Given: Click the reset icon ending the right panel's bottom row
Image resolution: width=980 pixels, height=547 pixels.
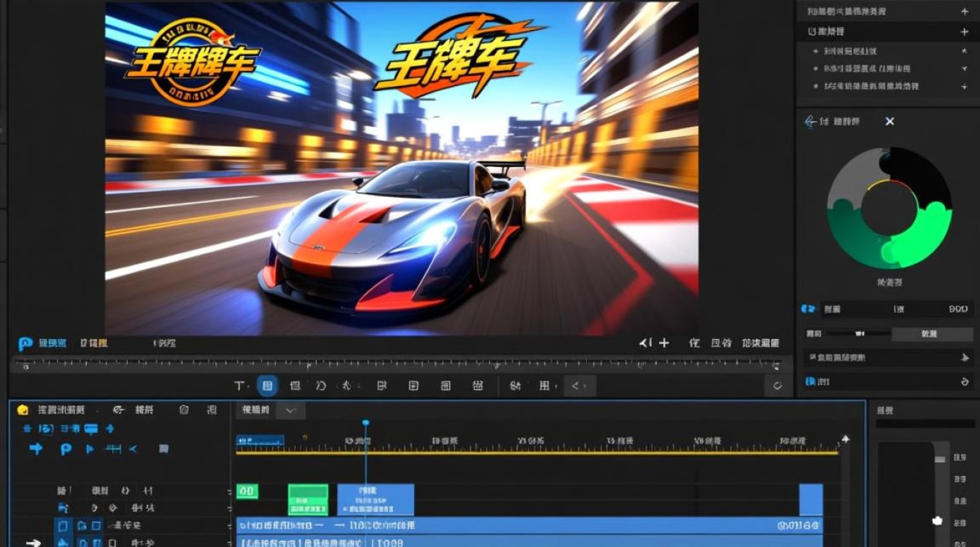Looking at the screenshot, I should (x=965, y=381).
